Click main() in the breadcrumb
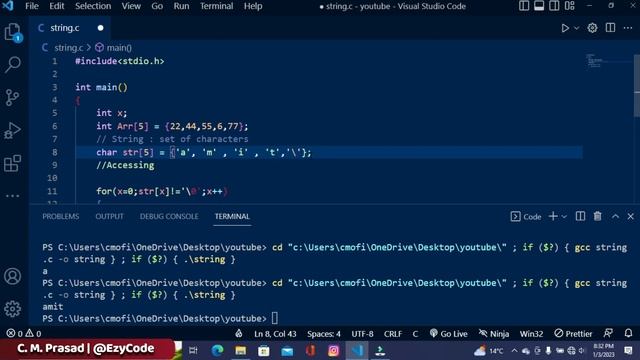The width and height of the screenshot is (640, 360). (119, 48)
